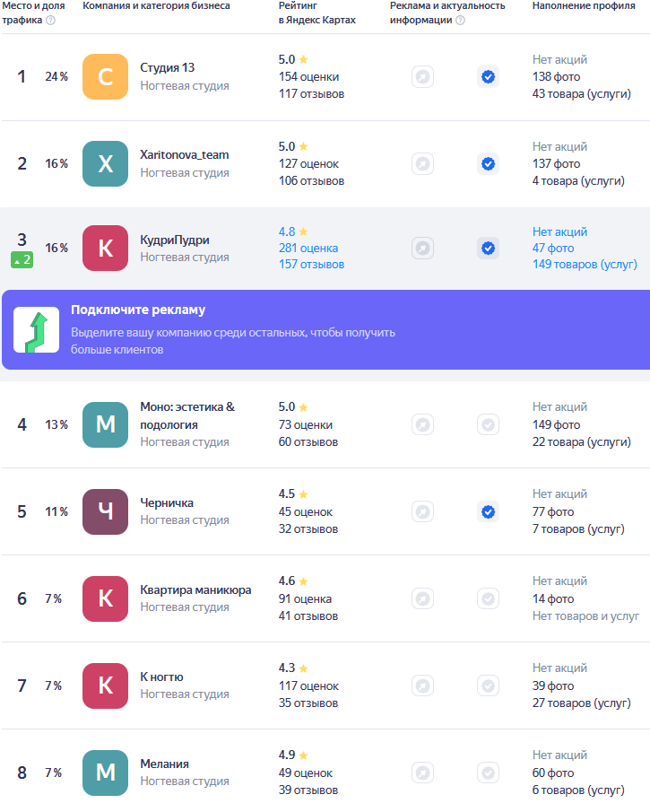The height and width of the screenshot is (812, 650).
Task: Click 127 оценок in Xaritonova_team row
Action: coord(309,163)
